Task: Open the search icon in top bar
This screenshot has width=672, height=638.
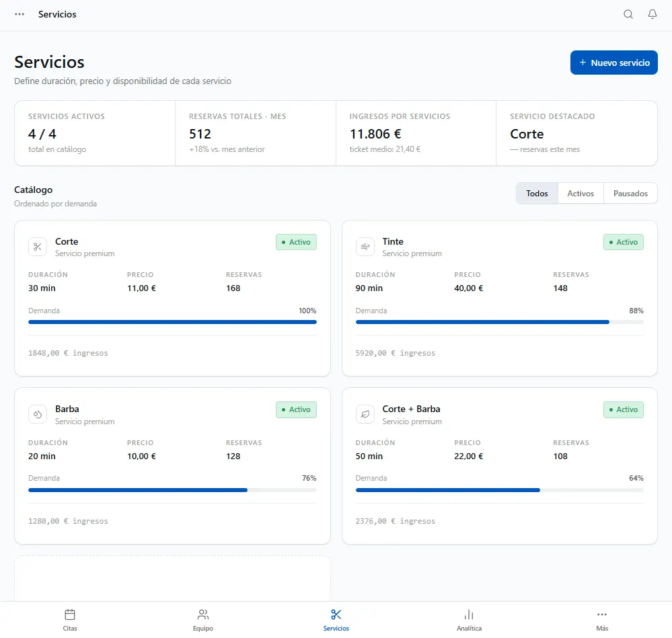Action: [628, 14]
